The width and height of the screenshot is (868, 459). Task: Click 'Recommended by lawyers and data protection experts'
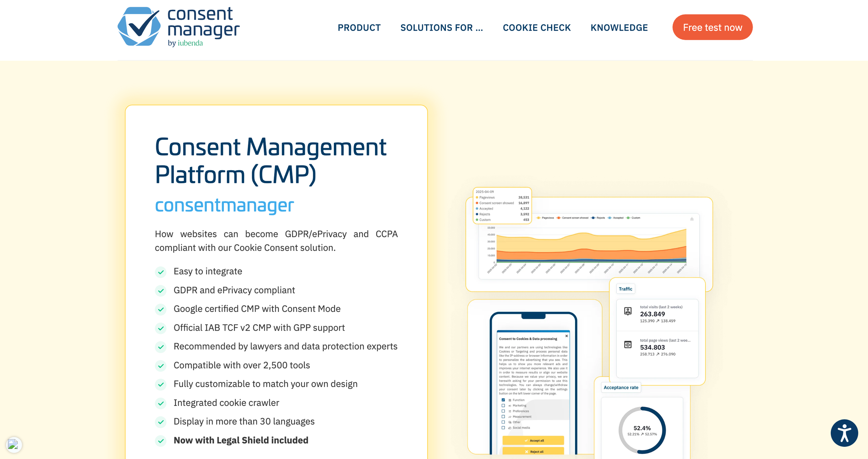click(285, 346)
